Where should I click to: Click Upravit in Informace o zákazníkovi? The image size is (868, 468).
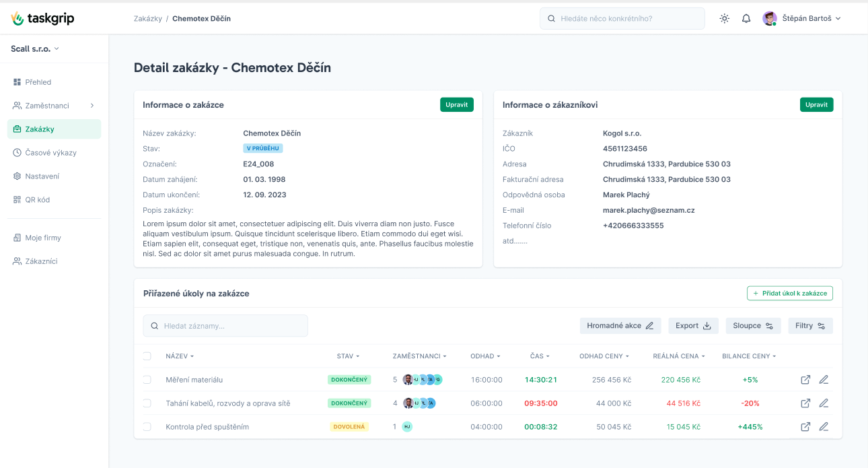pos(816,105)
